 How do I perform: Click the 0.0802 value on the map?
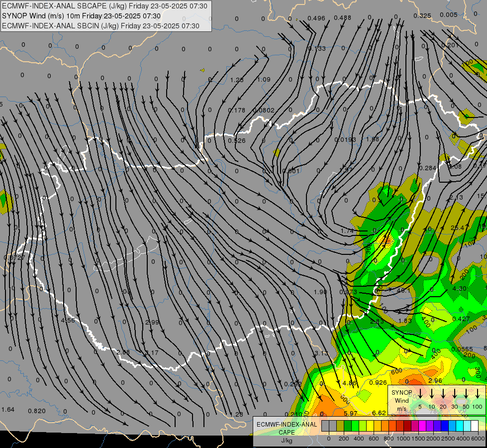click(264, 111)
